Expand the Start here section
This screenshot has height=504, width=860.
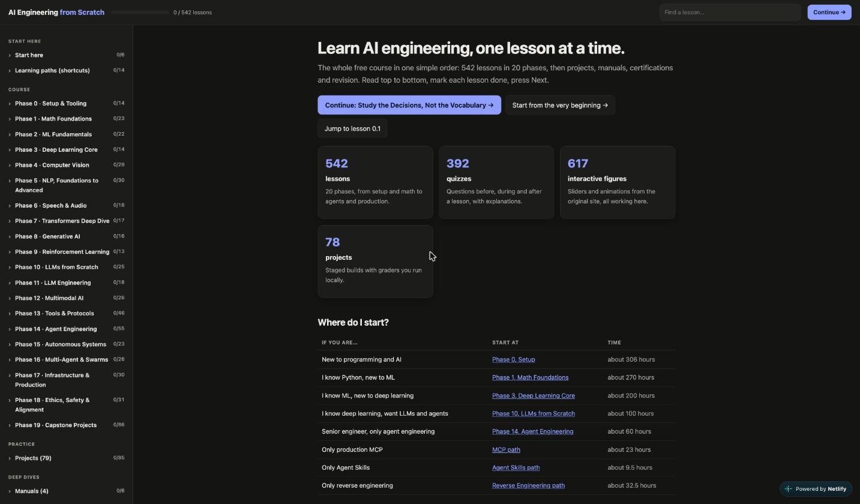point(66,55)
